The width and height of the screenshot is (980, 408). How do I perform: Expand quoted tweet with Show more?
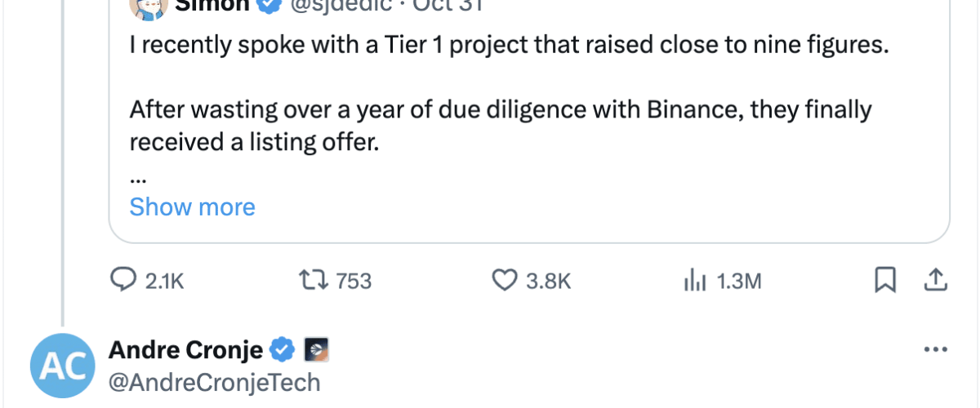tap(192, 207)
